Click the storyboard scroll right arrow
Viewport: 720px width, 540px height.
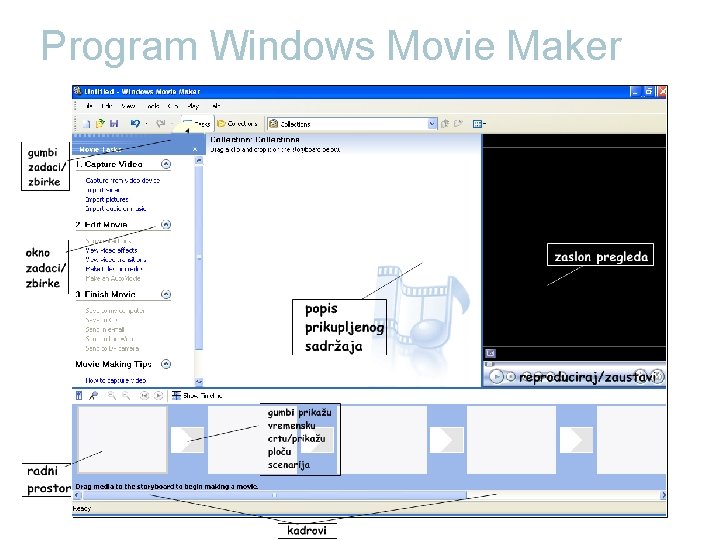[x=663, y=495]
